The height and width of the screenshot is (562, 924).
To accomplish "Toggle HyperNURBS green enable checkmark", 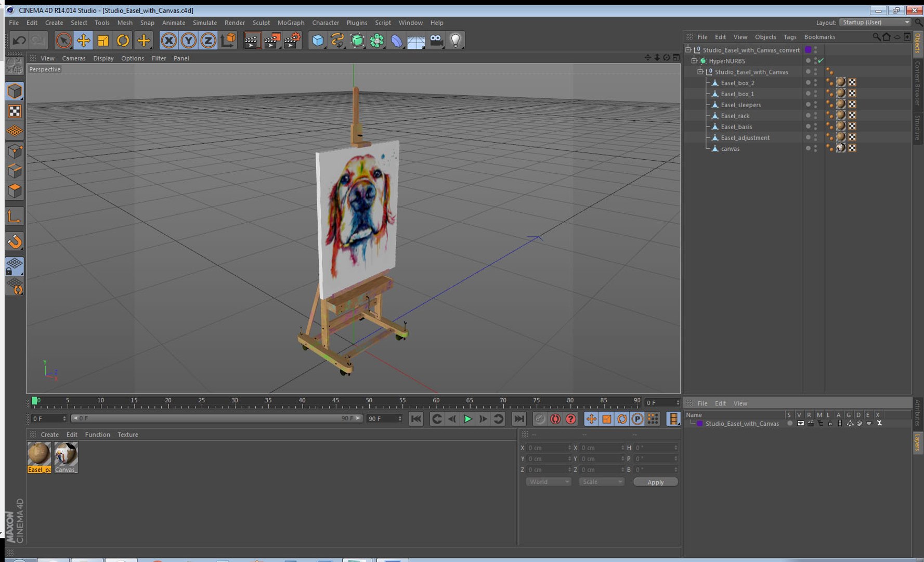I will point(821,61).
